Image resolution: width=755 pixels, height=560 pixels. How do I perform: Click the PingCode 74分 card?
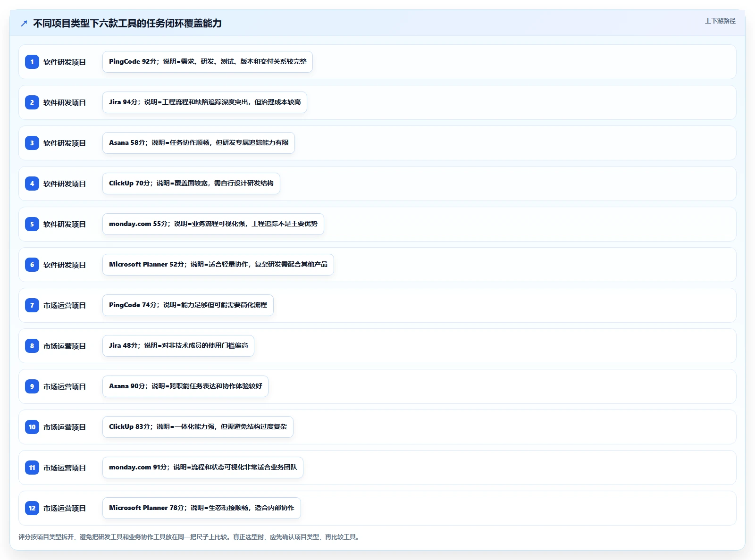click(188, 305)
